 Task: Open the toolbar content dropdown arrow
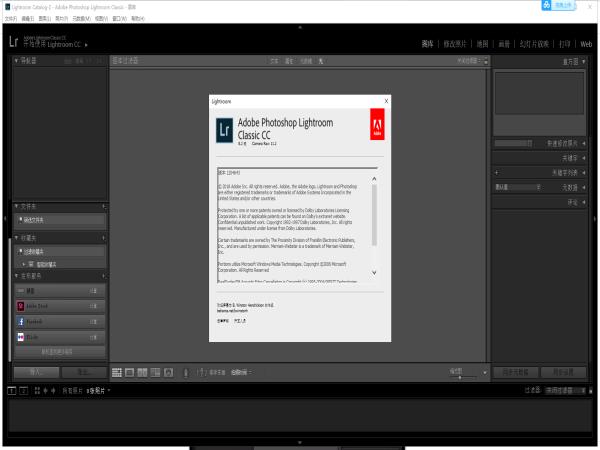(485, 372)
